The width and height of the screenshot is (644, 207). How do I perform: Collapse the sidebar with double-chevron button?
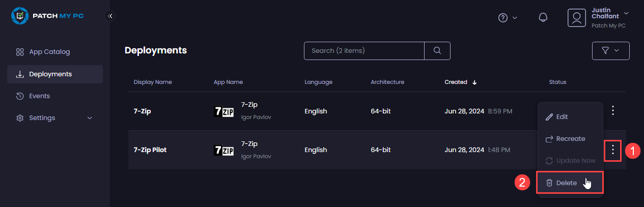click(x=110, y=16)
